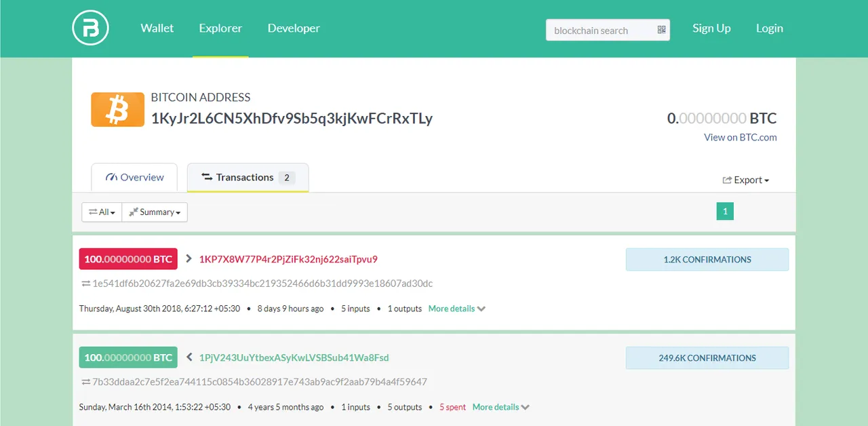Click '5 inputs' text in first transaction
The height and width of the screenshot is (426, 868).
355,309
